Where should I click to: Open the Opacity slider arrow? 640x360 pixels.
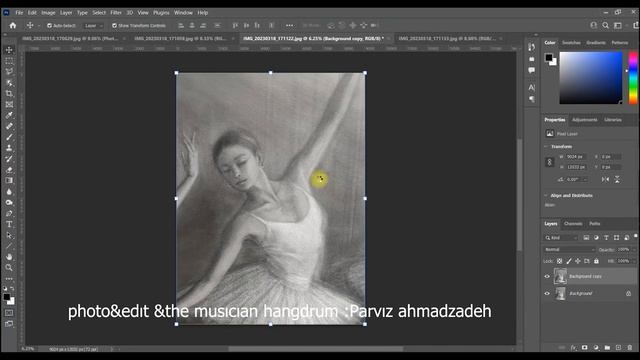coord(634,249)
